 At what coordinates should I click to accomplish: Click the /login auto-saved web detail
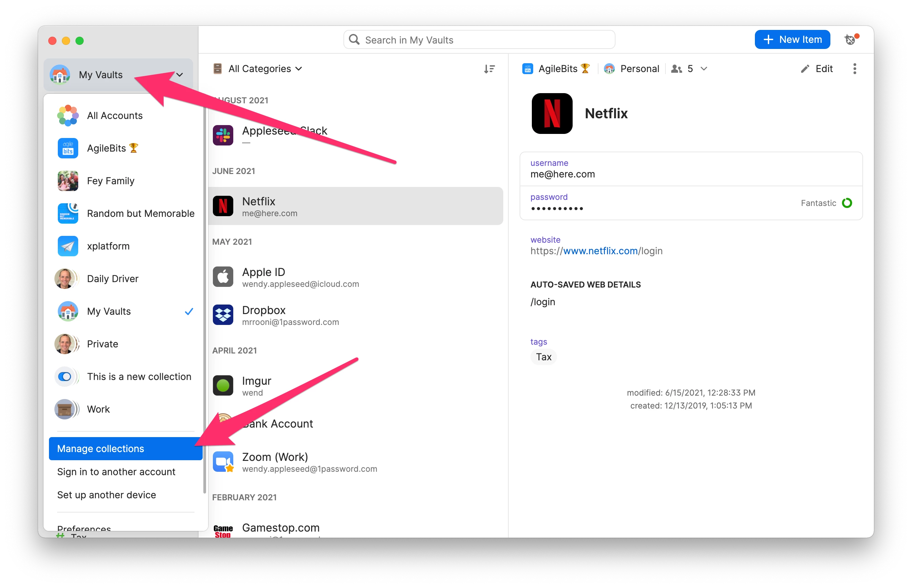[x=542, y=302]
